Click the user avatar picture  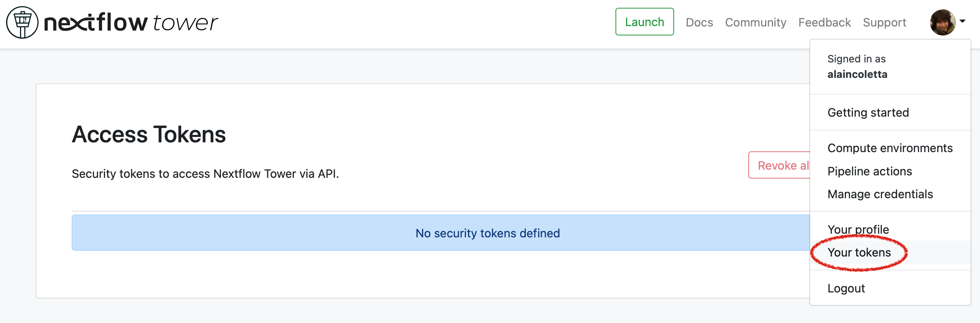pyautogui.click(x=942, y=22)
